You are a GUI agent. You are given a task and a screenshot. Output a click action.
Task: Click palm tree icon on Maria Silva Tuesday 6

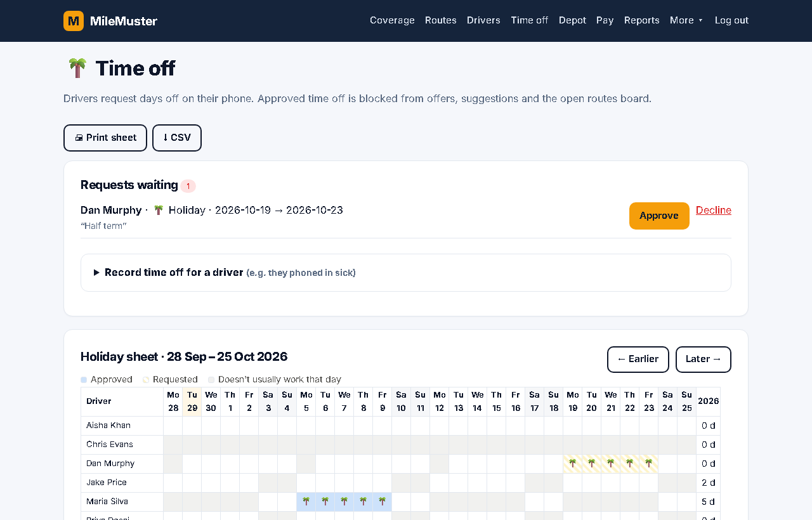coord(325,502)
